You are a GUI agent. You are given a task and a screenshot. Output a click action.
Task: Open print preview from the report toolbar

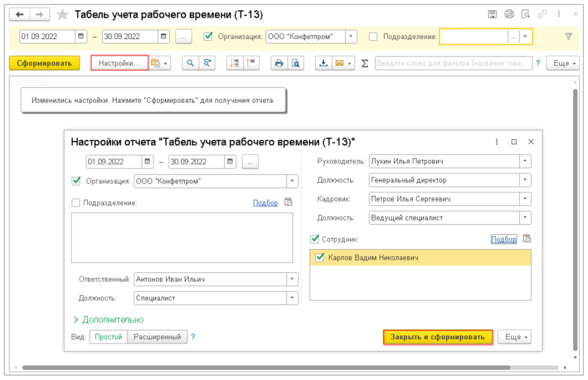pyautogui.click(x=296, y=63)
